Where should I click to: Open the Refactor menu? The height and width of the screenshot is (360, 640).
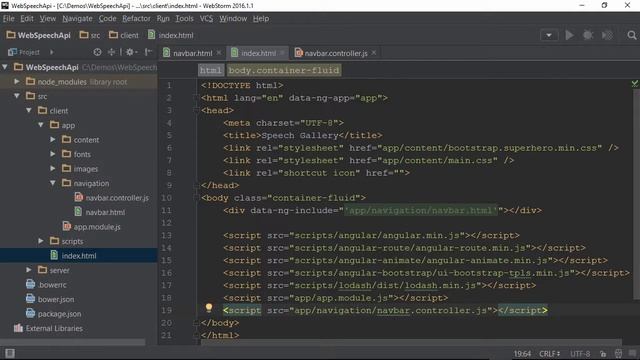pos(136,19)
